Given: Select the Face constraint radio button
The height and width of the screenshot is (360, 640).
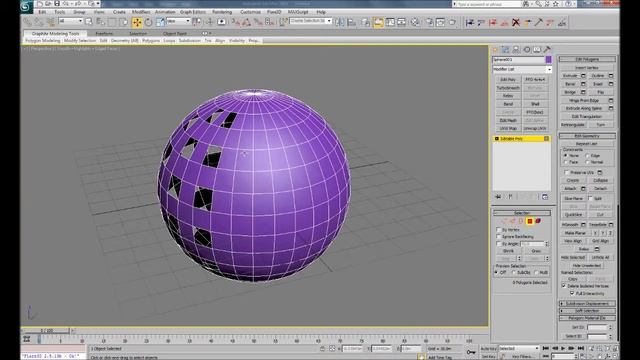Looking at the screenshot, I should (x=566, y=162).
